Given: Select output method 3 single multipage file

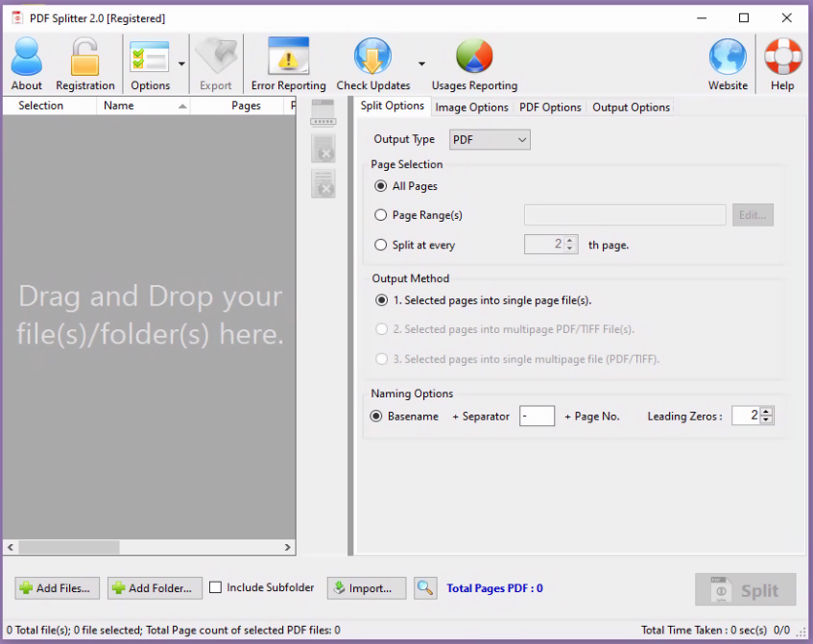Looking at the screenshot, I should (382, 359).
